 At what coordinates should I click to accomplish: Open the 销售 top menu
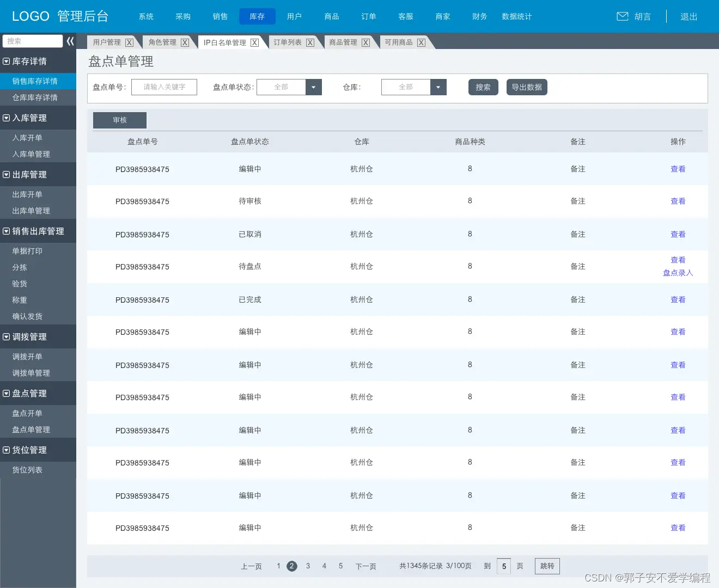(x=220, y=16)
